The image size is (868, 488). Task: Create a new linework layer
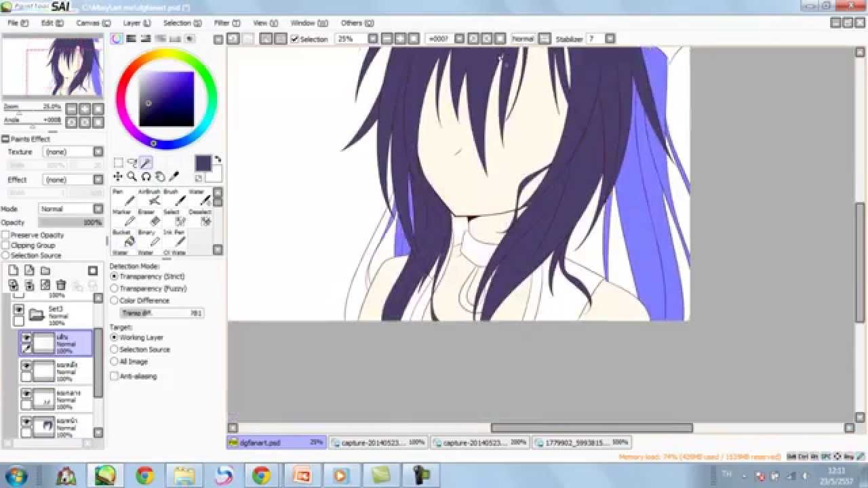click(x=29, y=270)
